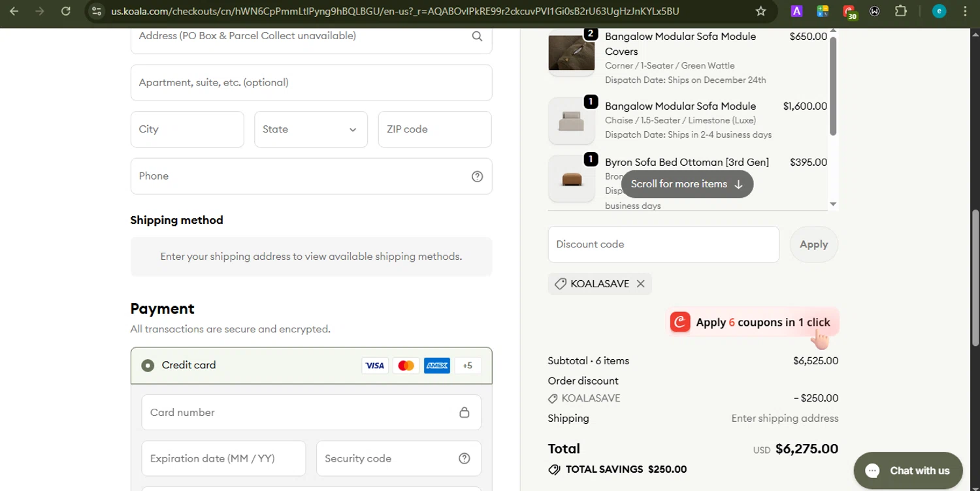This screenshot has width=980, height=491.
Task: Click the $1,600.00 item price
Action: click(x=805, y=106)
